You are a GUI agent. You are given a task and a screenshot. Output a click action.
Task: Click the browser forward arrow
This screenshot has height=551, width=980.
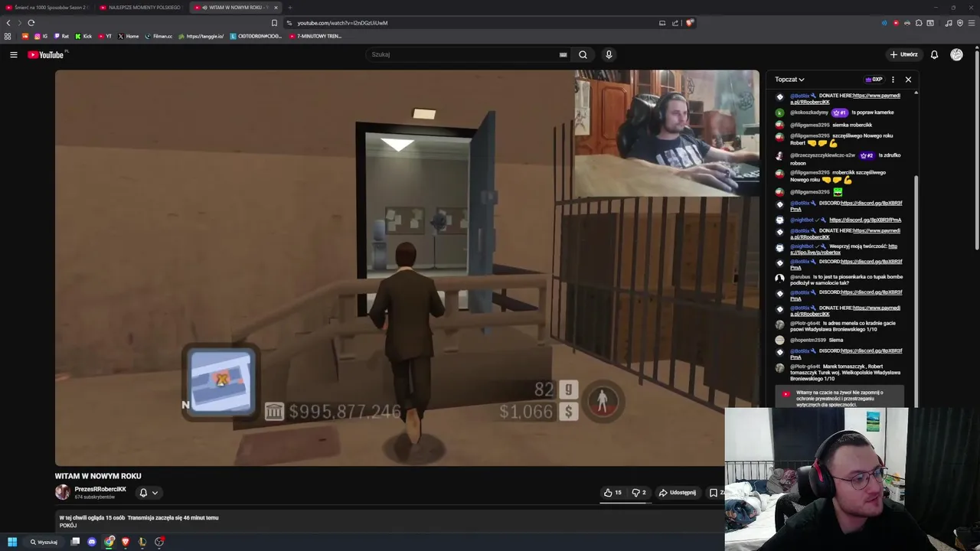click(19, 23)
